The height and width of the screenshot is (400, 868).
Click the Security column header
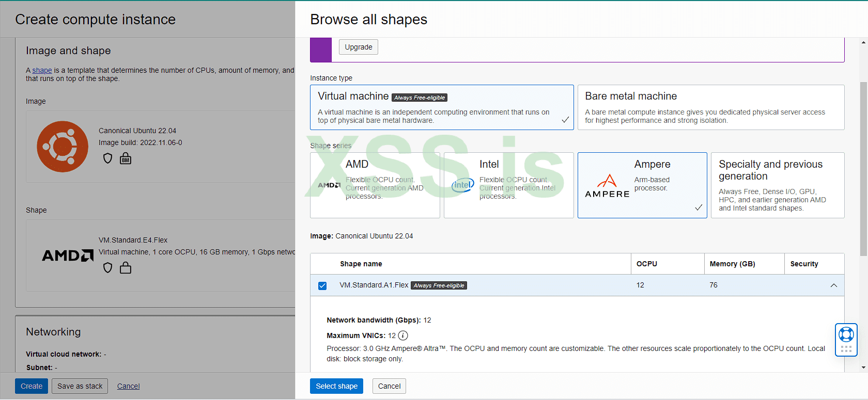click(x=804, y=264)
